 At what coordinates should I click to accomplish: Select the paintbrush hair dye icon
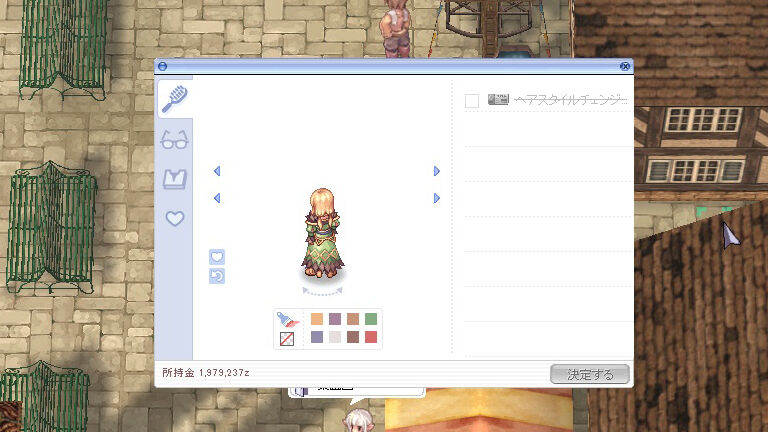click(x=288, y=320)
